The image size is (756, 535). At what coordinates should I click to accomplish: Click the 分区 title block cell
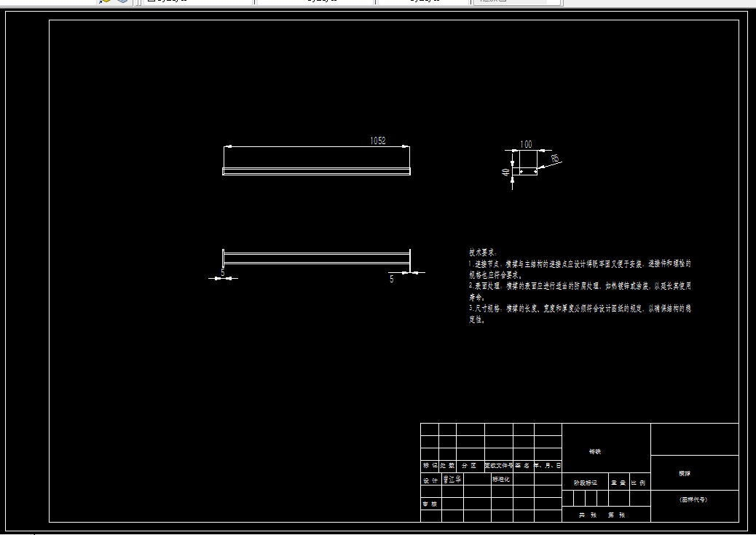point(470,466)
